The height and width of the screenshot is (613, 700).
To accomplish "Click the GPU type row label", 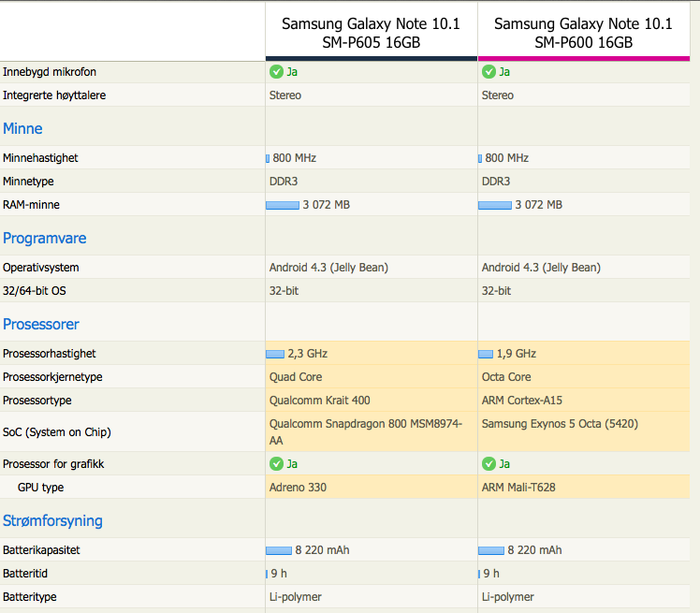I will (x=40, y=488).
